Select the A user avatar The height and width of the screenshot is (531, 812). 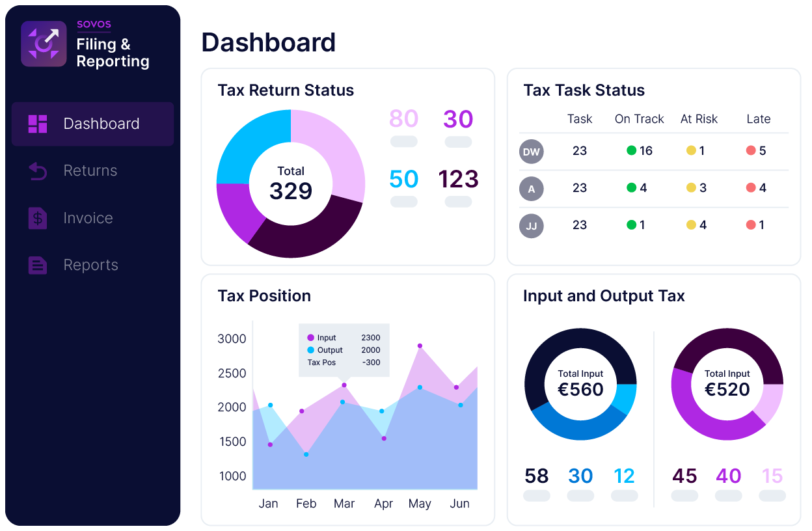[531, 189]
